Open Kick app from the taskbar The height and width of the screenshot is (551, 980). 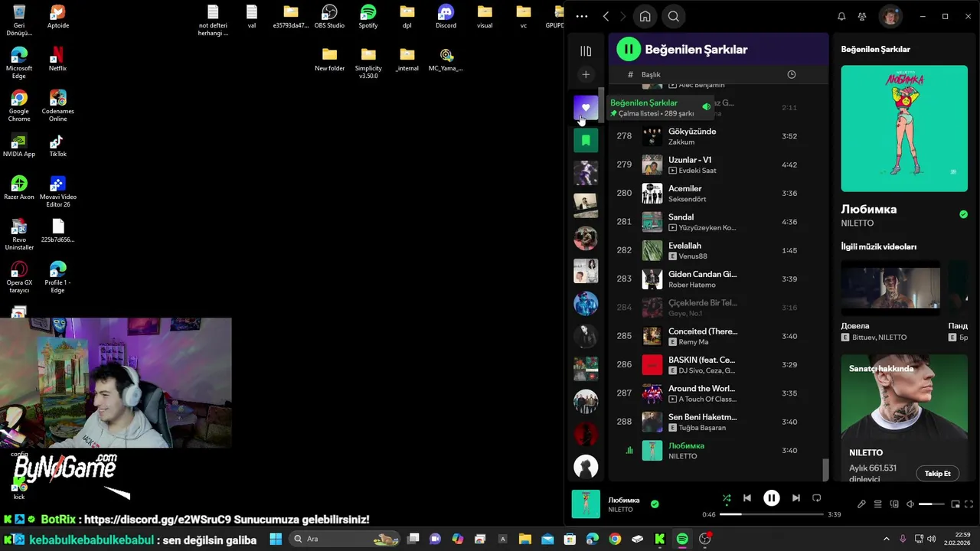(x=659, y=539)
